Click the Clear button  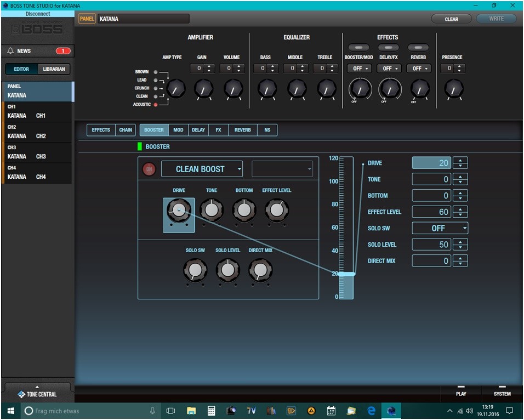452,19
